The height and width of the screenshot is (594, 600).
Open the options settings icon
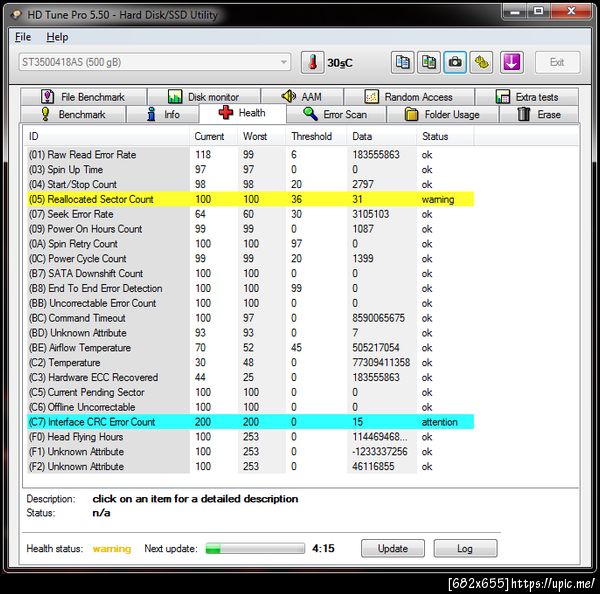[481, 62]
